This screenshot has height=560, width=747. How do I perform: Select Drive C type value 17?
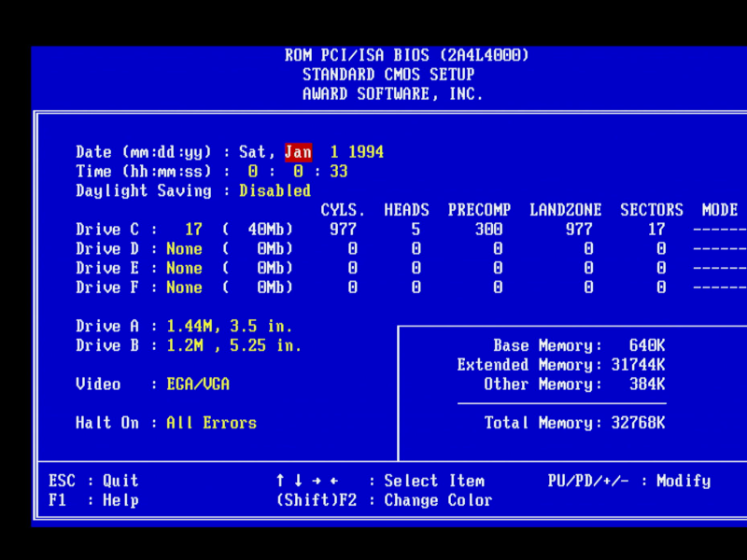click(193, 230)
